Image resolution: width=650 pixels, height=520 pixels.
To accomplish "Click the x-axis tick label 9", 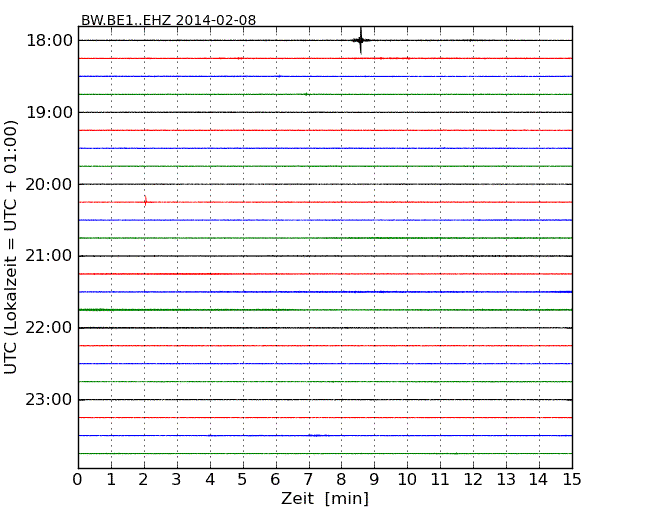I will (x=374, y=479).
